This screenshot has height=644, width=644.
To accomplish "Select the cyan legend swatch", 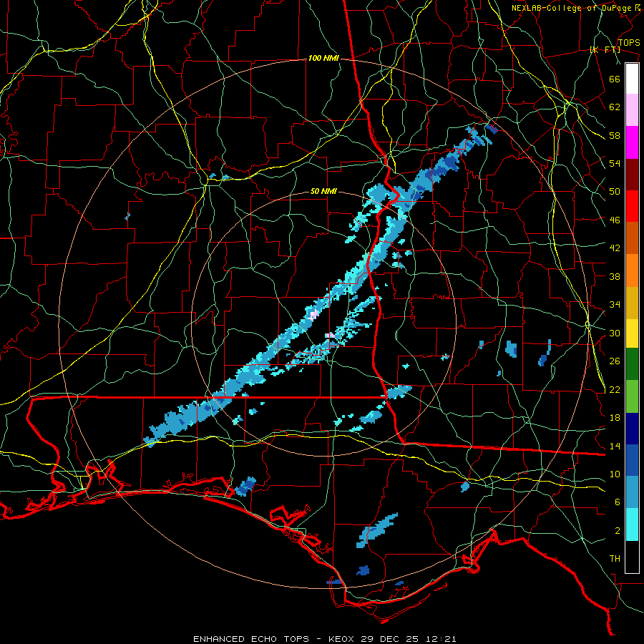I will tap(632, 525).
